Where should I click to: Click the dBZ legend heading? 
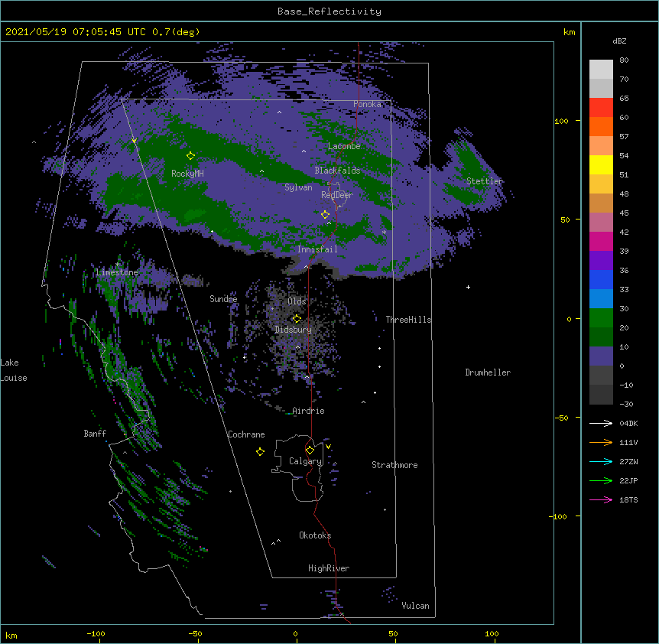pyautogui.click(x=619, y=41)
